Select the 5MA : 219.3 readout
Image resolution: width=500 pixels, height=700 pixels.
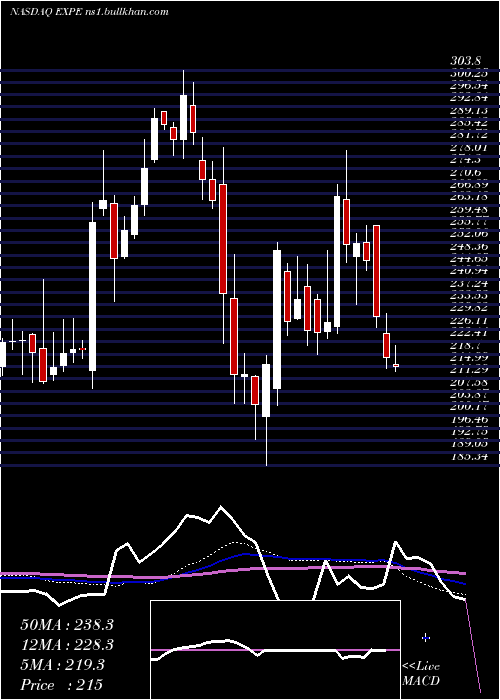[x=62, y=665]
